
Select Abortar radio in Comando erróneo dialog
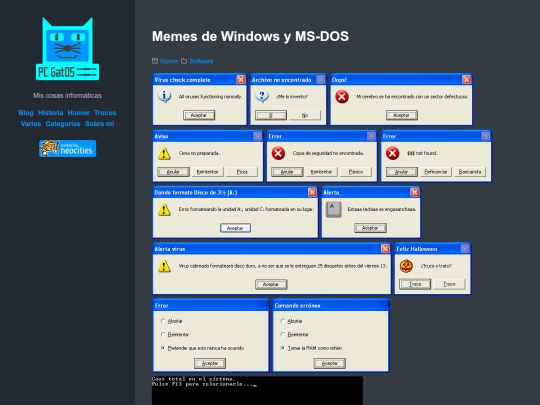(x=283, y=321)
